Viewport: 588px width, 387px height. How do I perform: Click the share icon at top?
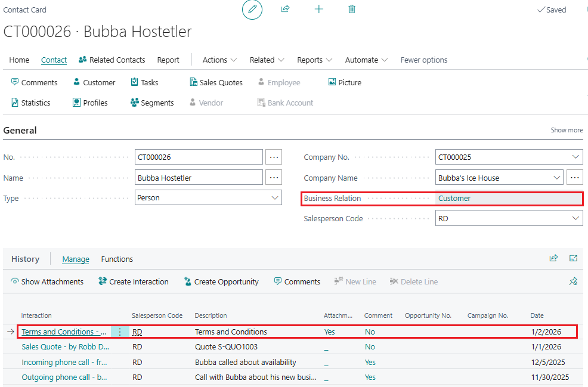coord(285,9)
